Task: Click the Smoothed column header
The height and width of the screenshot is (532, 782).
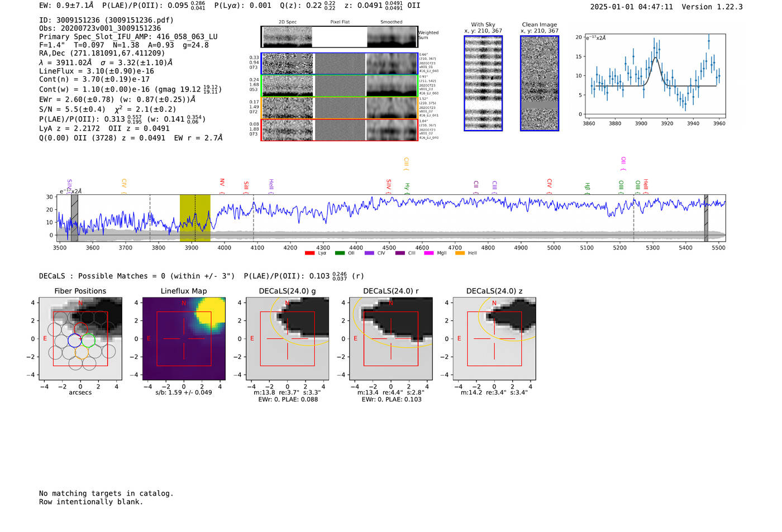Action: click(x=392, y=22)
